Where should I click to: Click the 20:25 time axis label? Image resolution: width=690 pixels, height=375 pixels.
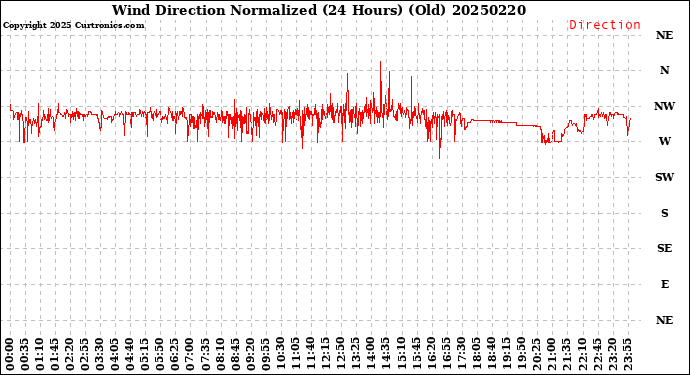click(536, 355)
